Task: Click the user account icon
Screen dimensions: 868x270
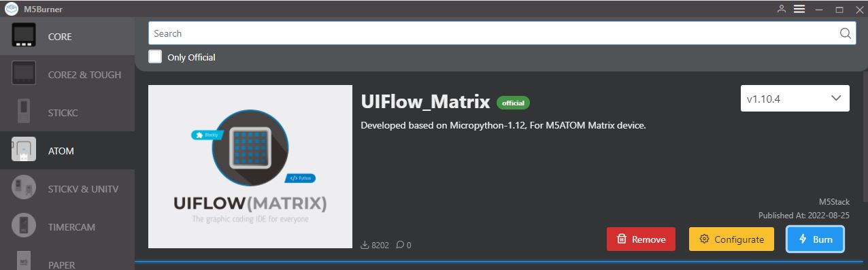Action: tap(781, 9)
